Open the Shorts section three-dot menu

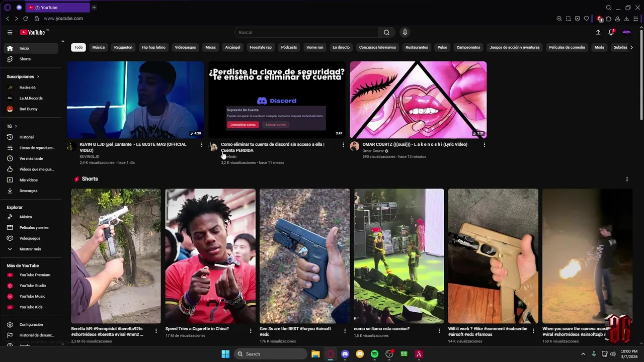[x=627, y=179]
